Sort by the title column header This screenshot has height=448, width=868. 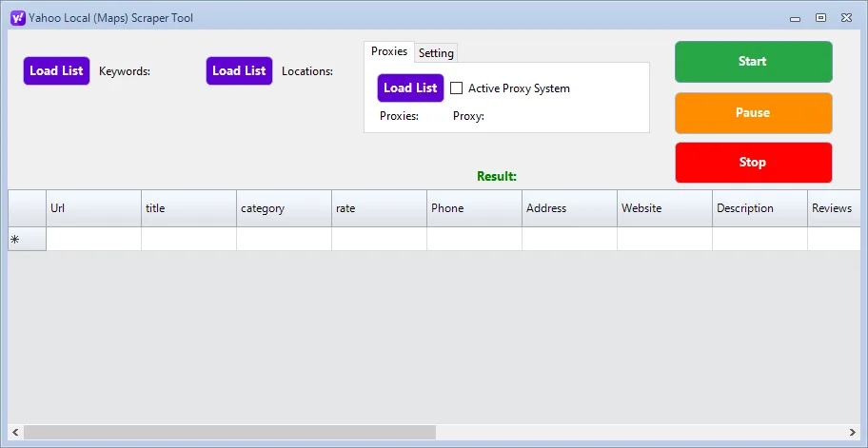[x=188, y=208]
